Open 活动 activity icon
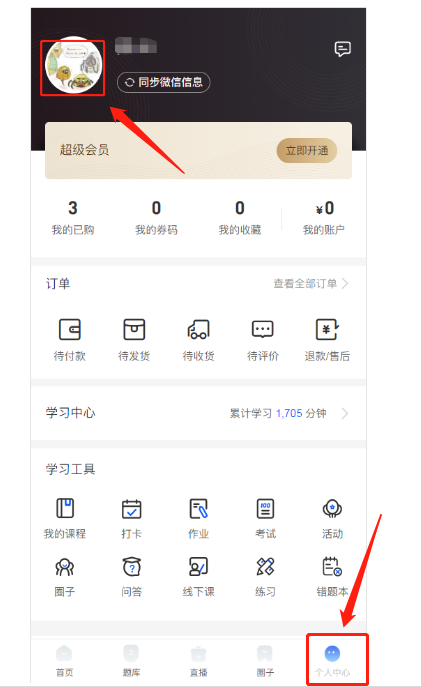This screenshot has height=687, width=421. [x=333, y=508]
